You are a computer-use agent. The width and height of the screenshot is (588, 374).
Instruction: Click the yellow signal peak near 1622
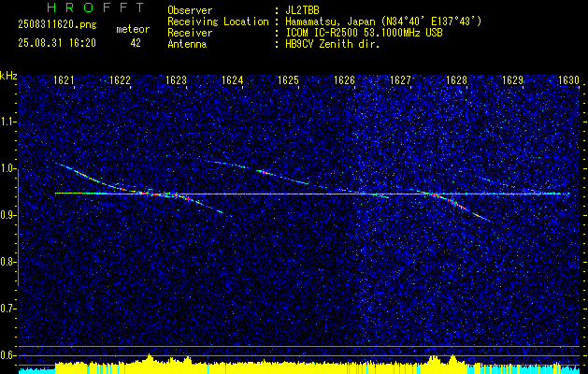[x=150, y=358]
